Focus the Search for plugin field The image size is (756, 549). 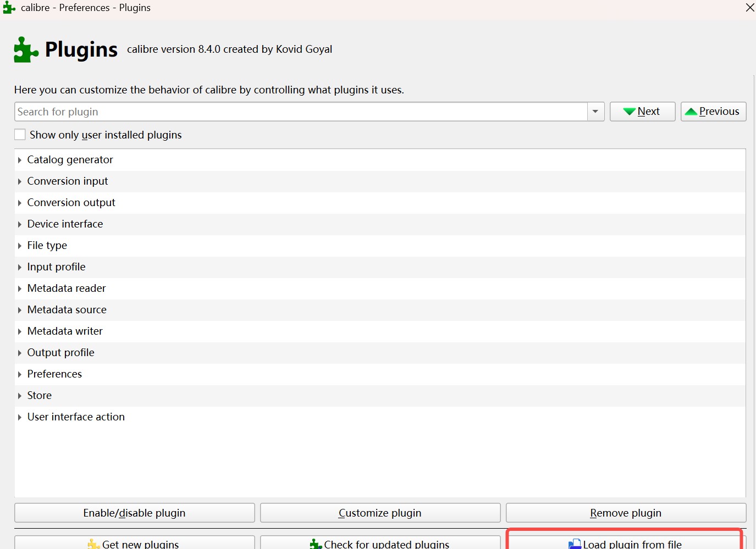(301, 112)
